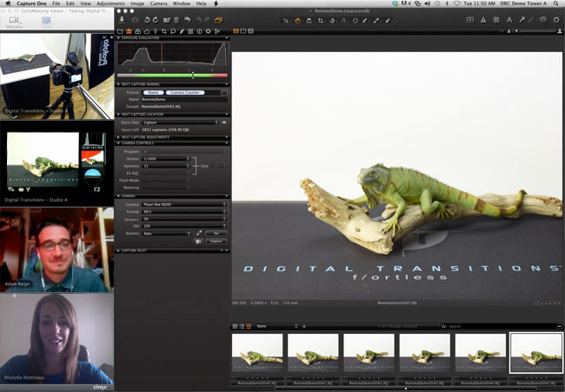
Task: Collapse the Camera Controls panel
Action: click(118, 143)
